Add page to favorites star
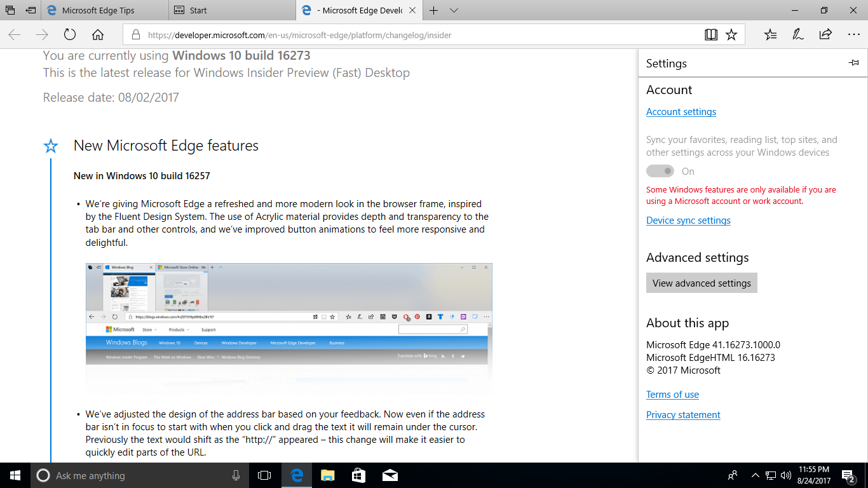 tap(731, 35)
